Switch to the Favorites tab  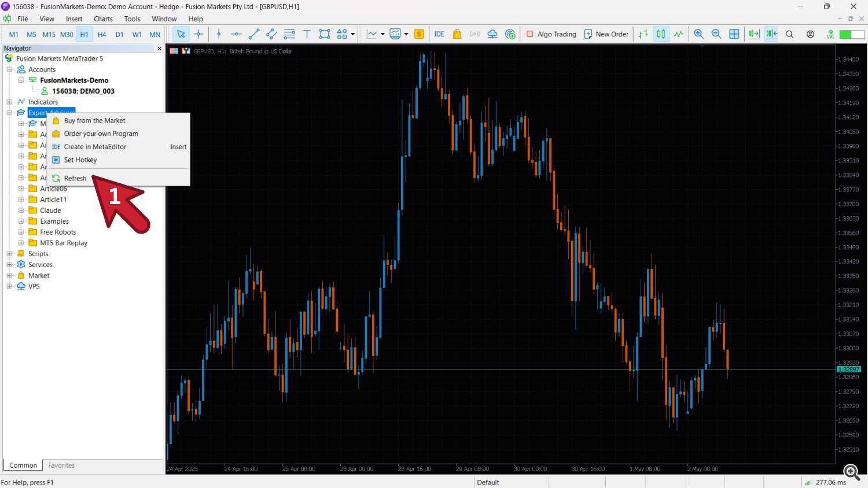(x=61, y=465)
